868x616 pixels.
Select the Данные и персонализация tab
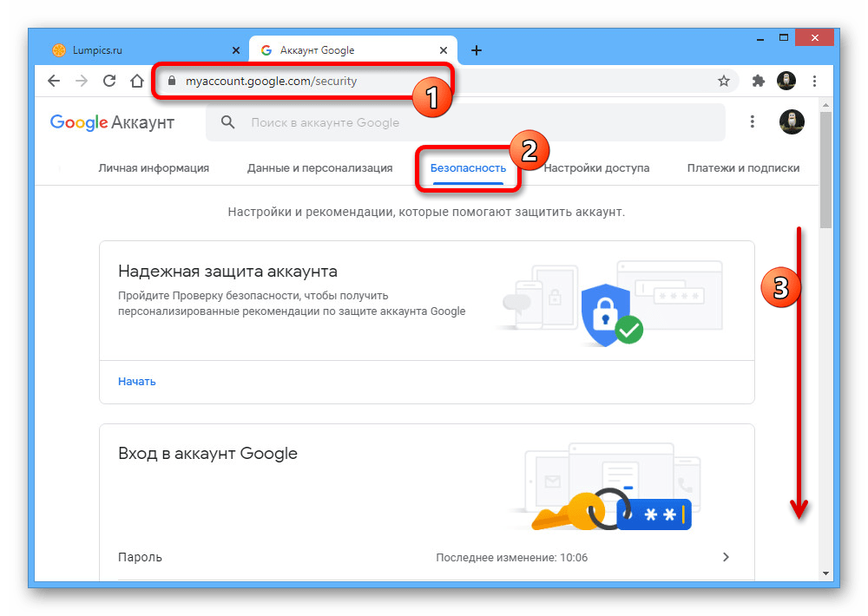coord(319,168)
